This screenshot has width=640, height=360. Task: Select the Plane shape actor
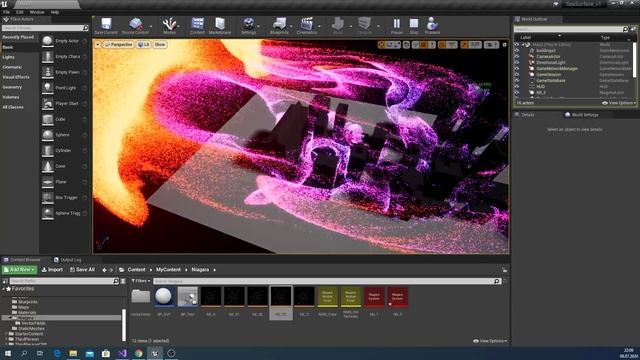pos(64,182)
